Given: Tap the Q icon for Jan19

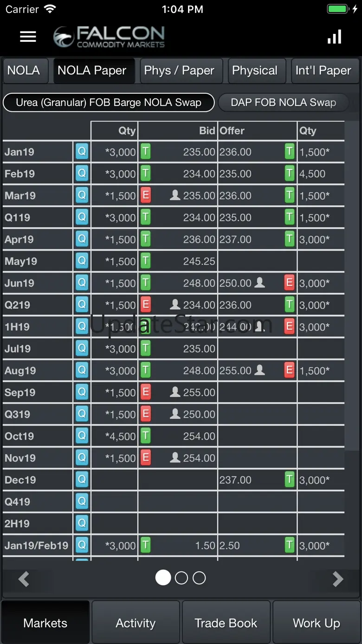Looking at the screenshot, I should 82,151.
